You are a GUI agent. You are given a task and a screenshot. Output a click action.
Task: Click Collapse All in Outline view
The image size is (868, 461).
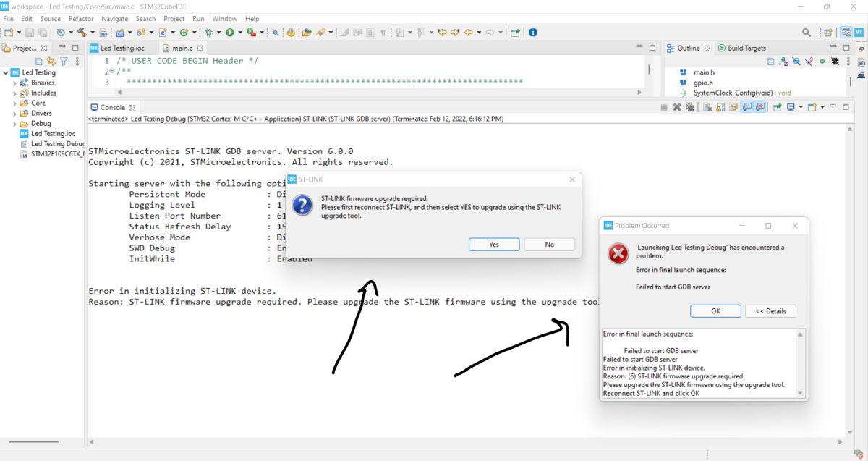(770, 62)
